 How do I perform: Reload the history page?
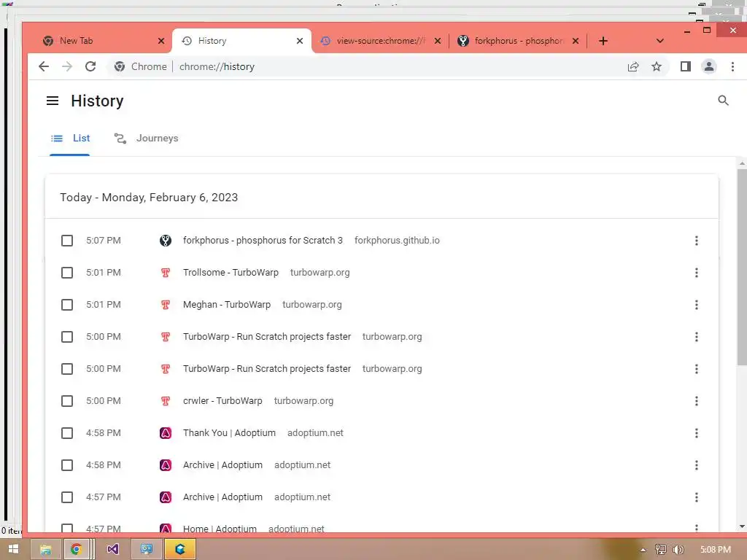click(90, 66)
